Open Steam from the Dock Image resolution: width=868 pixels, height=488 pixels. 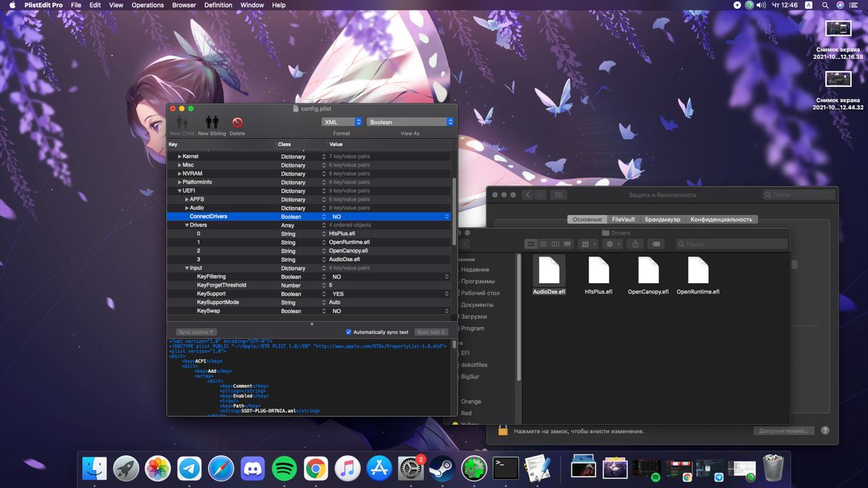coord(442,468)
